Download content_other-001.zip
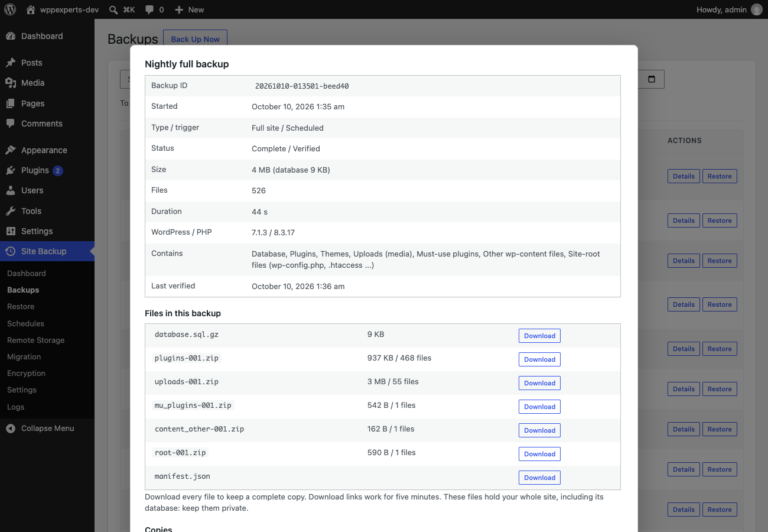 pos(539,430)
